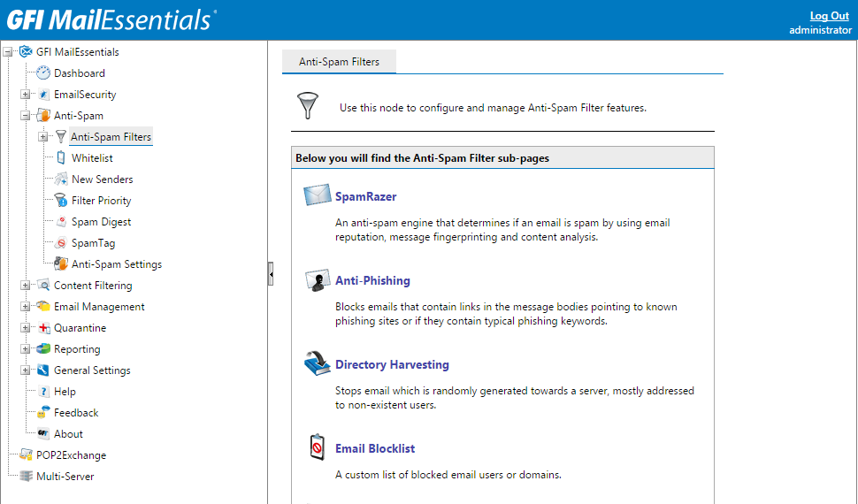Collapse the Anti-Spam tree node
The image size is (858, 504).
(25, 116)
